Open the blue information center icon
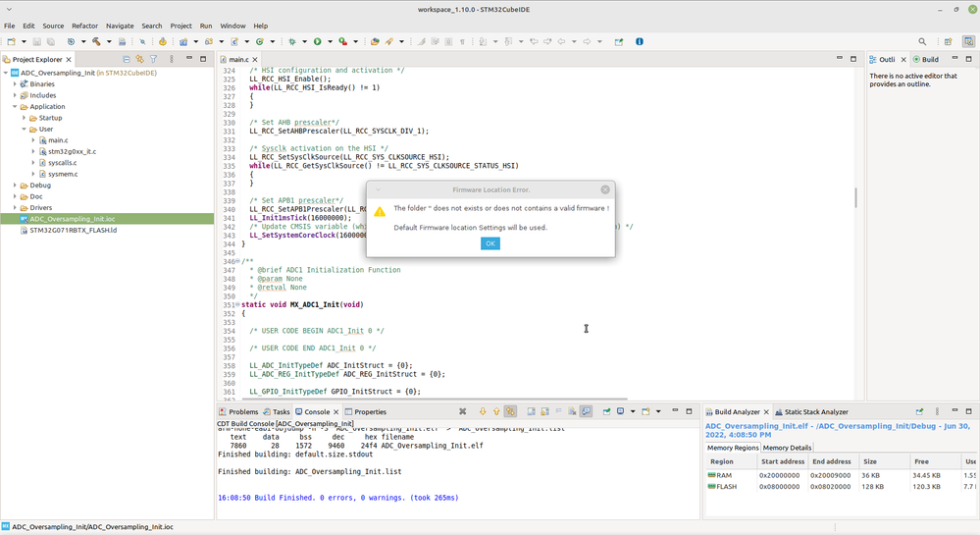This screenshot has width=980, height=535. [640, 42]
